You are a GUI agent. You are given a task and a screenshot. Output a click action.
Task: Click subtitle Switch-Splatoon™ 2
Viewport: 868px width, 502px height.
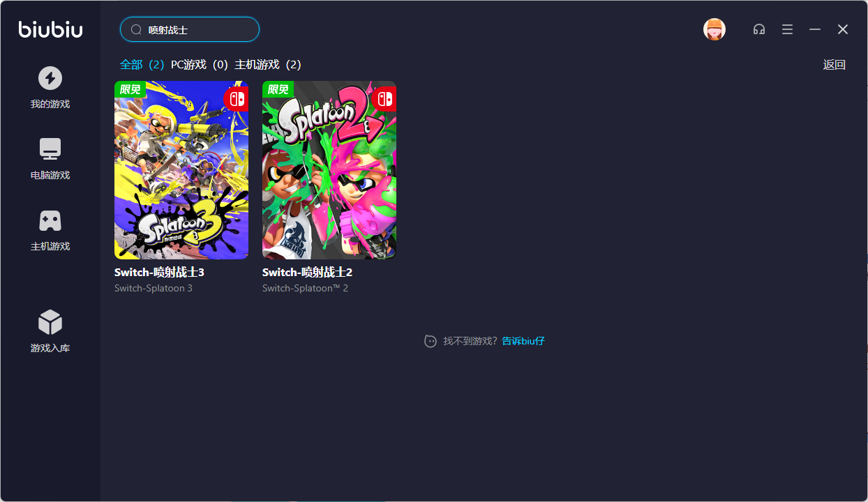pos(305,289)
